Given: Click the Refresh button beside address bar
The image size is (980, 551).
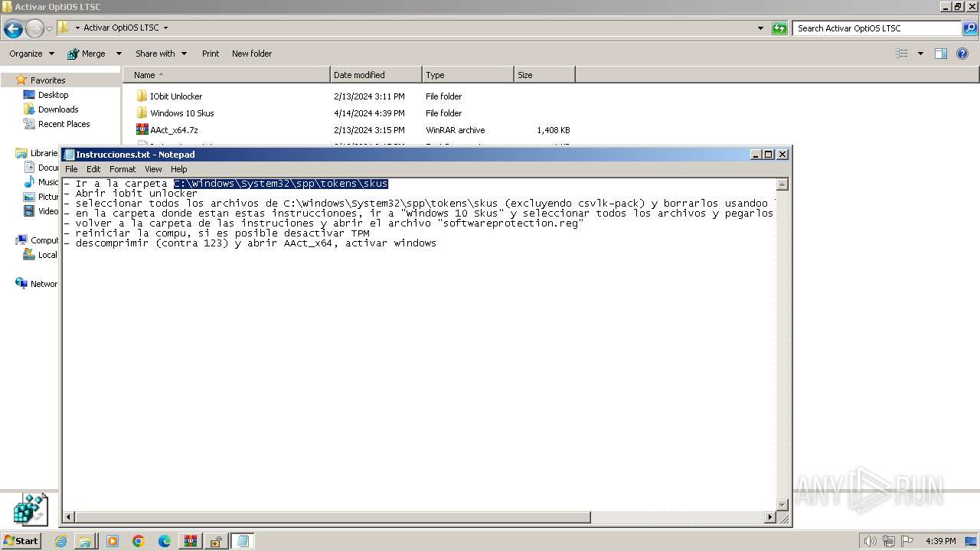Looking at the screenshot, I should [779, 28].
